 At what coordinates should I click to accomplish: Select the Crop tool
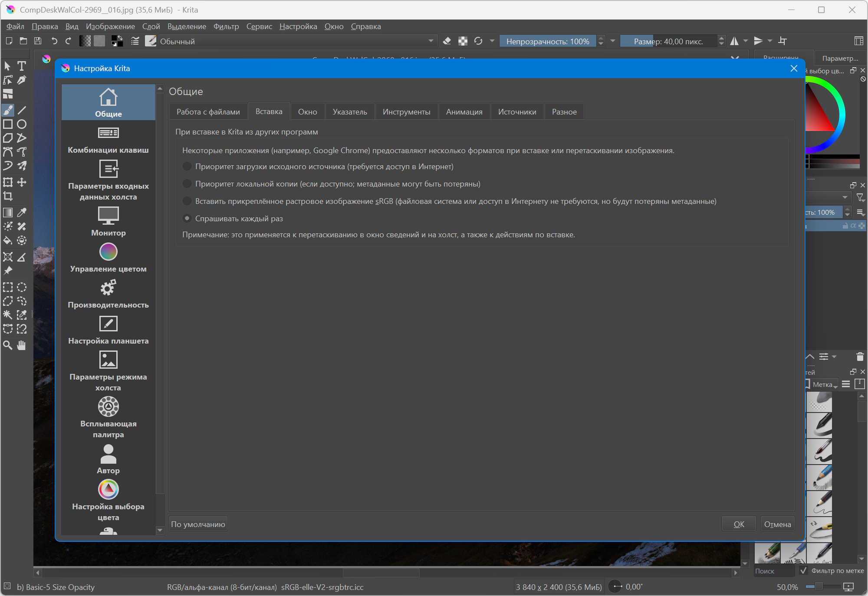click(x=8, y=196)
